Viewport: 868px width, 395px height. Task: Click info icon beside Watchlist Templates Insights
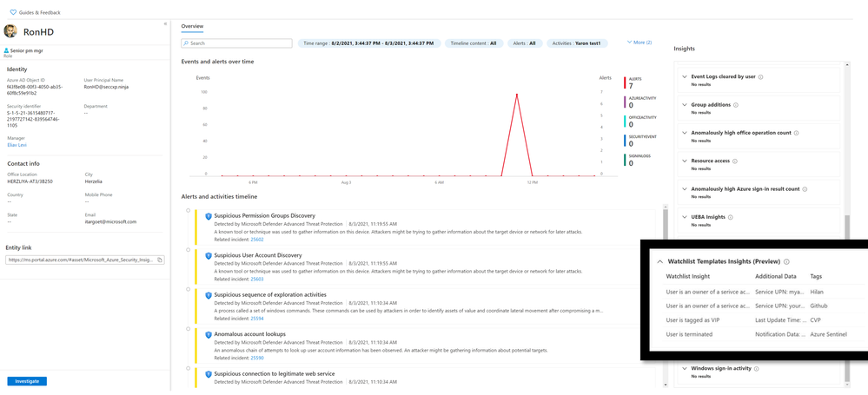(x=786, y=261)
